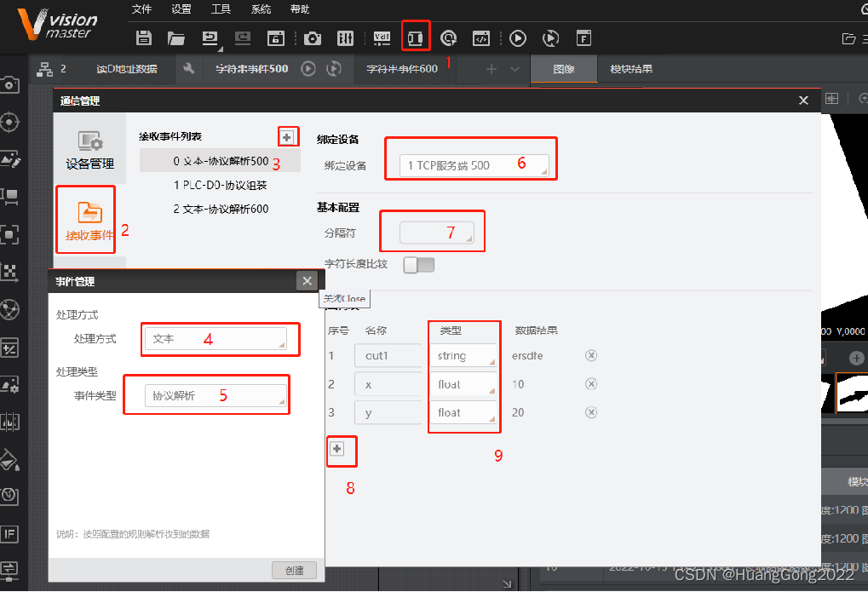
Task: Click the layout grid icon in image panel
Action: 831,99
